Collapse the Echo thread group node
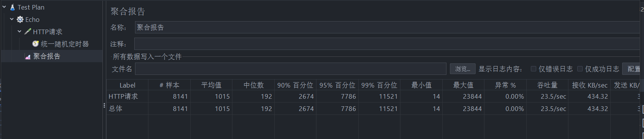The image size is (644, 139). [x=12, y=19]
